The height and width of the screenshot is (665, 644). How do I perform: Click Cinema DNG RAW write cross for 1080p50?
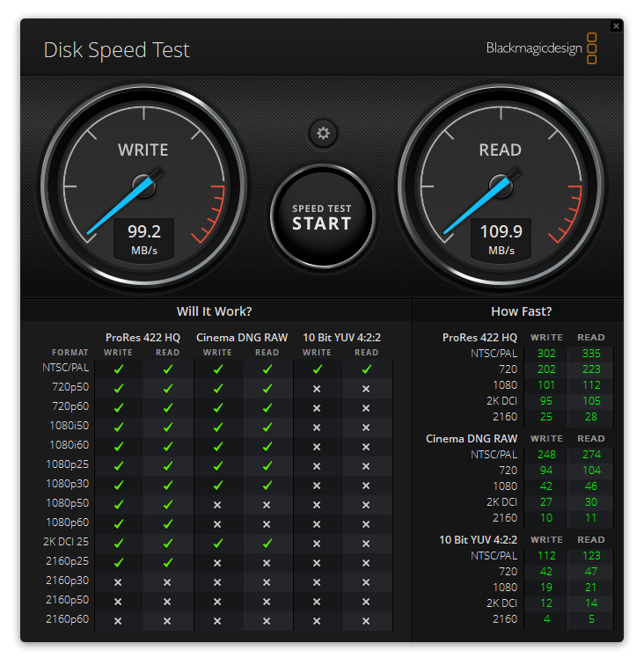pyautogui.click(x=217, y=505)
